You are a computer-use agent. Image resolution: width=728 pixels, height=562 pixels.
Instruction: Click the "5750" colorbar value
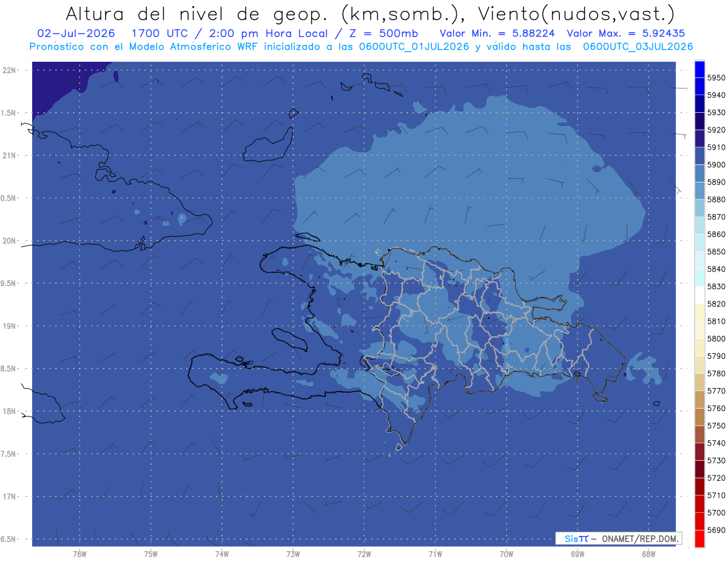(716, 426)
